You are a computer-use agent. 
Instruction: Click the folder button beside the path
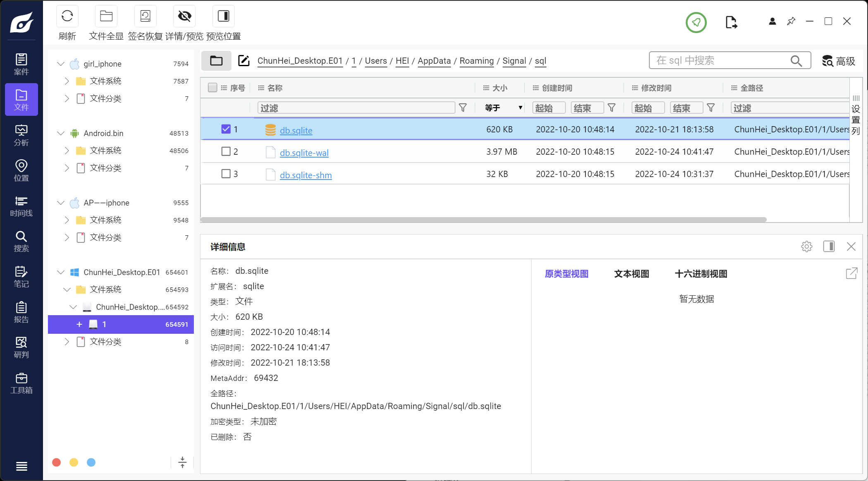(x=216, y=61)
